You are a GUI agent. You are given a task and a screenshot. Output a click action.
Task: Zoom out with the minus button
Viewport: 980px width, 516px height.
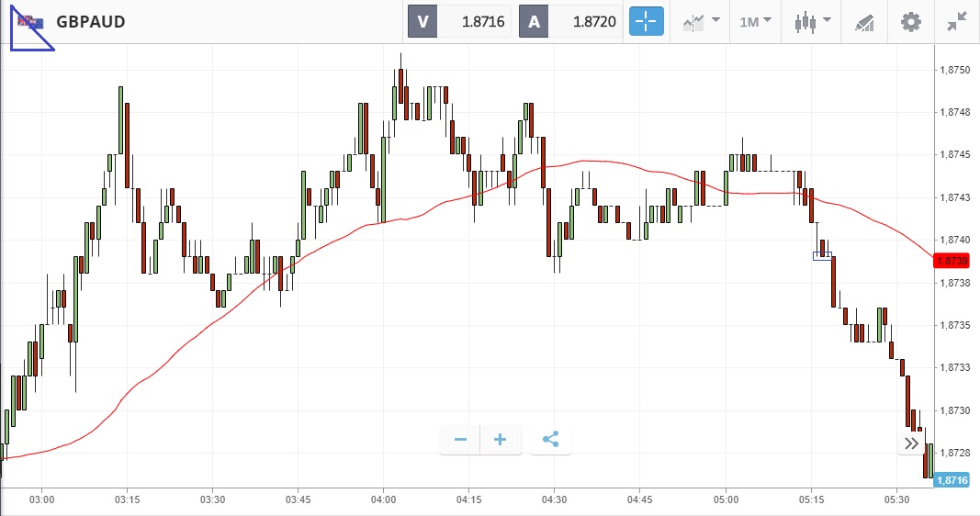(x=460, y=440)
